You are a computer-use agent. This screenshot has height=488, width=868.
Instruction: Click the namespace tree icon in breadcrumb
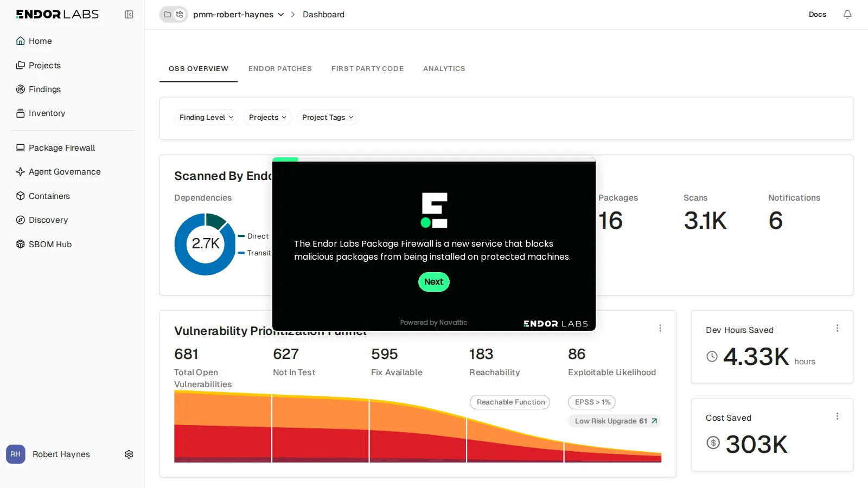pos(180,15)
